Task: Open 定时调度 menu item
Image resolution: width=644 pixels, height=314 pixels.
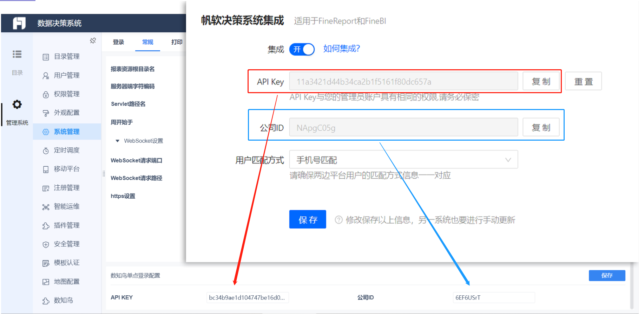Action: click(x=67, y=150)
